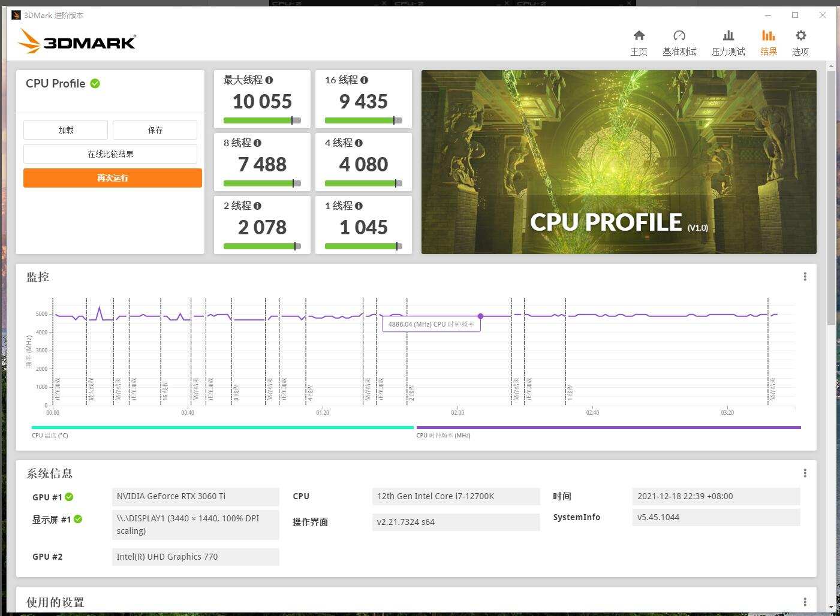Open the 监控 panel three-dot menu
Image resolution: width=840 pixels, height=616 pixels.
(805, 276)
